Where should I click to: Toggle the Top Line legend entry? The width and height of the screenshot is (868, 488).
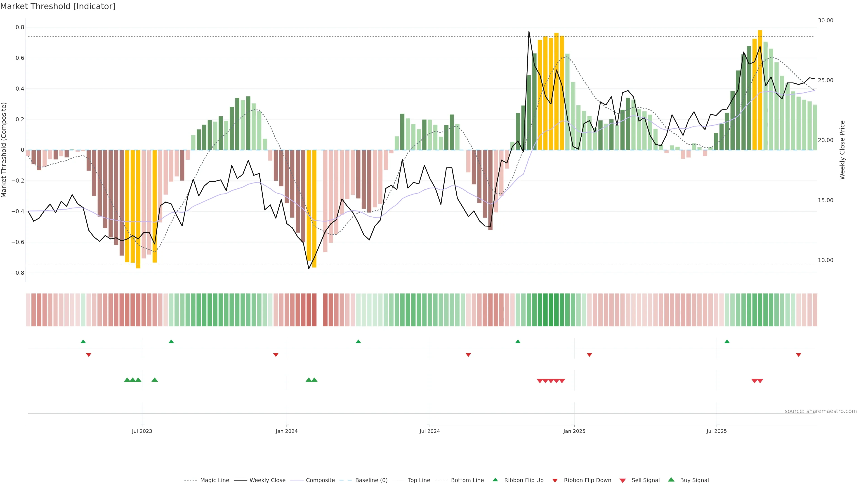click(x=419, y=480)
